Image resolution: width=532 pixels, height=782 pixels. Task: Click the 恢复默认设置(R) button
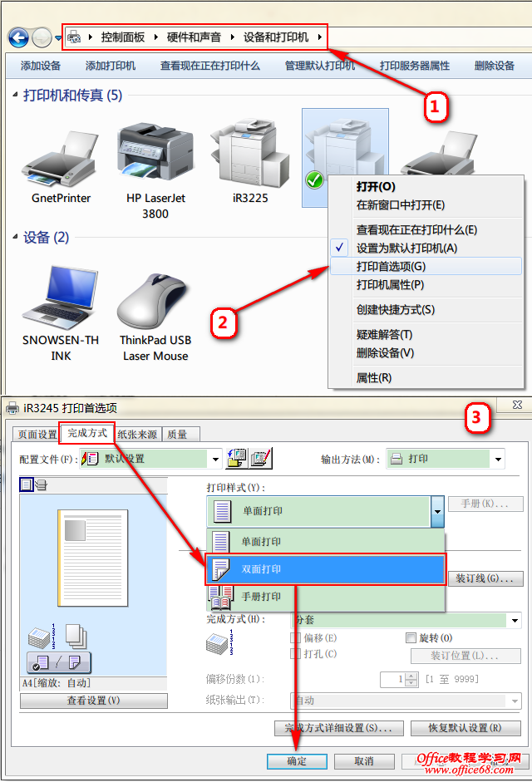coord(465,728)
